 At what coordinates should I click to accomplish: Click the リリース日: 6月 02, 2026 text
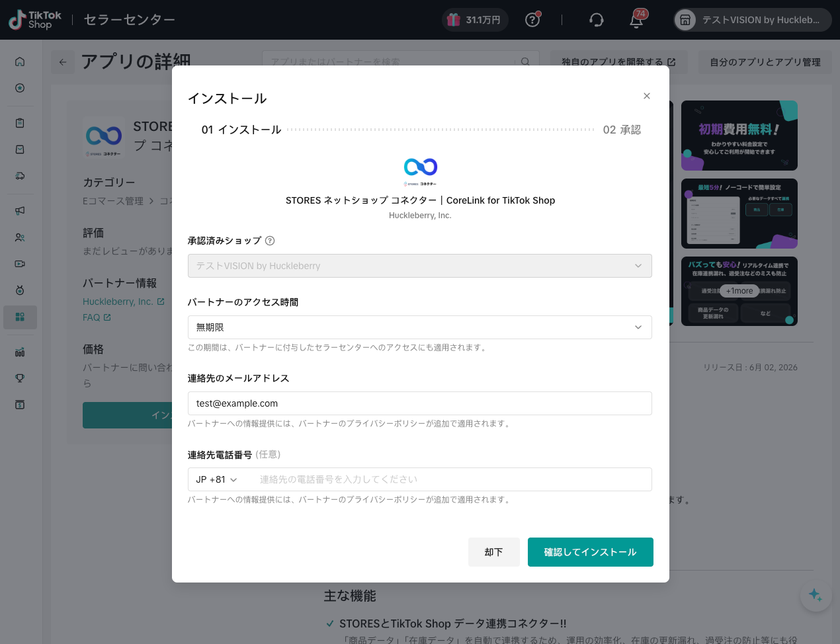click(750, 368)
